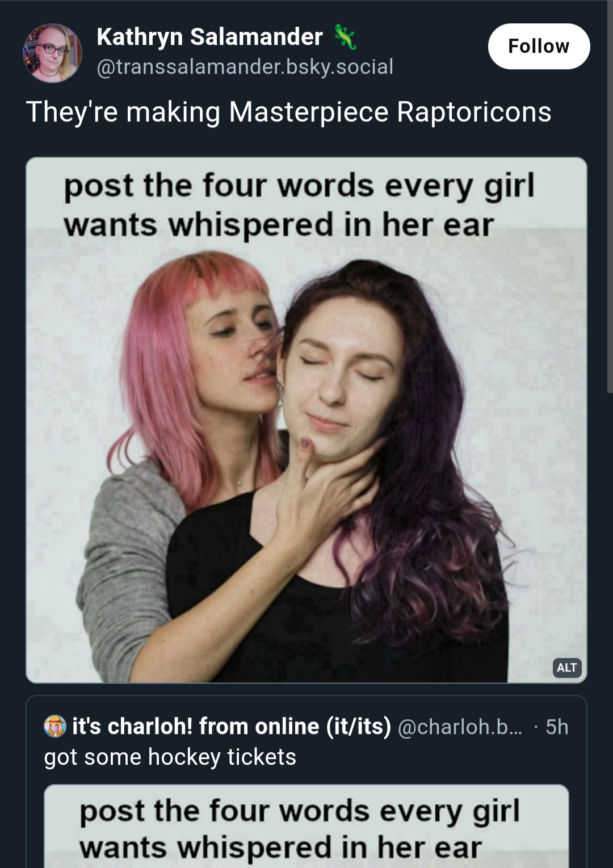Viewport: 613px width, 868px height.
Task: Click the caption text at the top of the main meme
Action: pyautogui.click(x=299, y=205)
